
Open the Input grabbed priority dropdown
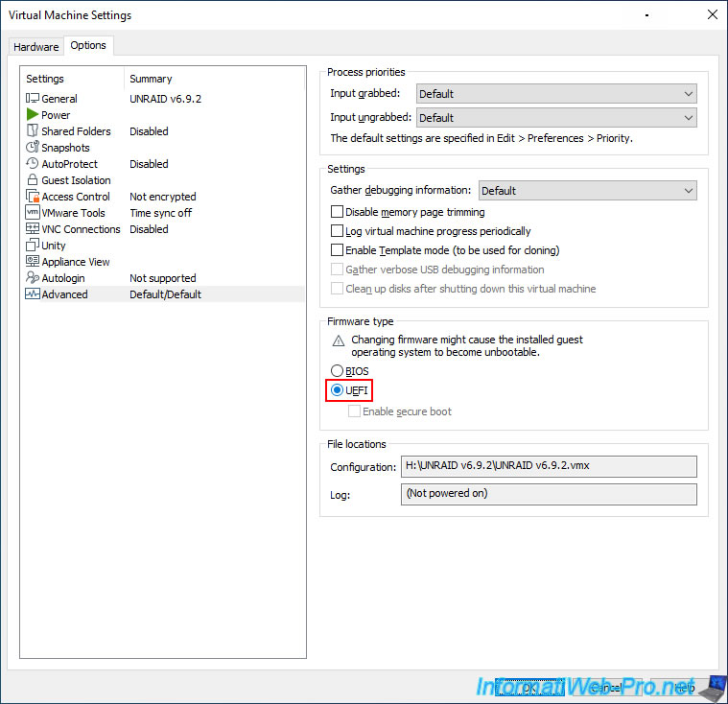pyautogui.click(x=556, y=94)
